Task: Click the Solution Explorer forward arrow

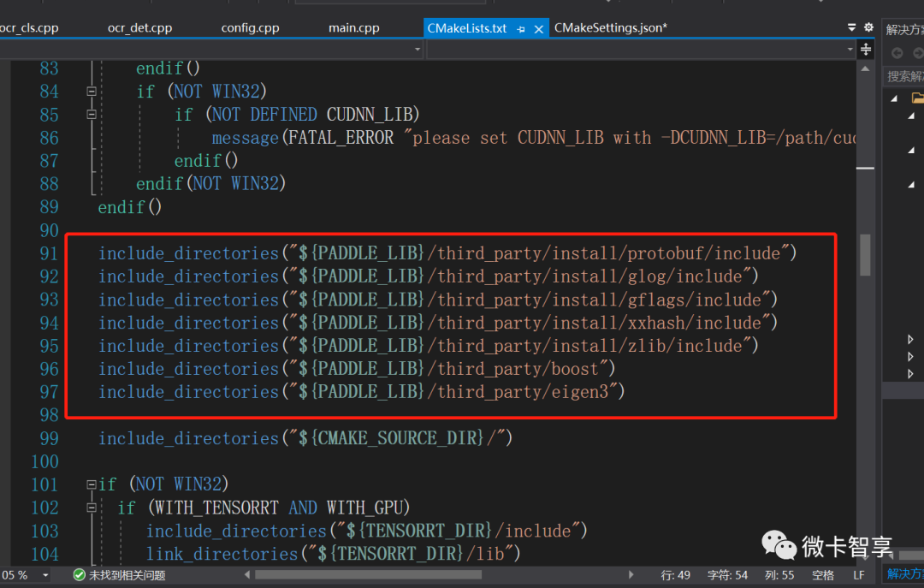Action: pyautogui.click(x=918, y=53)
